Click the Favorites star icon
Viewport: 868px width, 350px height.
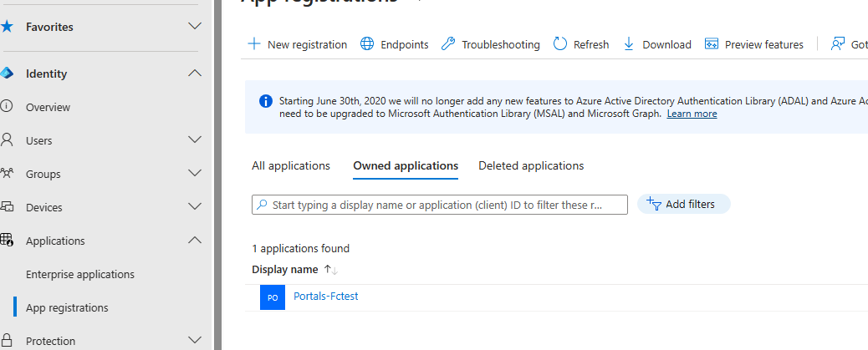(7, 27)
